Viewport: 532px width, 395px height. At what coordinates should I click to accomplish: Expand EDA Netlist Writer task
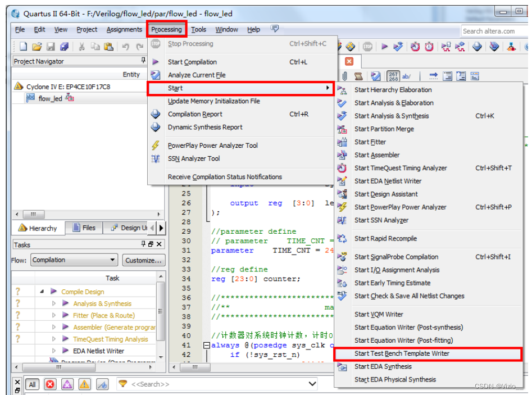[53, 351]
